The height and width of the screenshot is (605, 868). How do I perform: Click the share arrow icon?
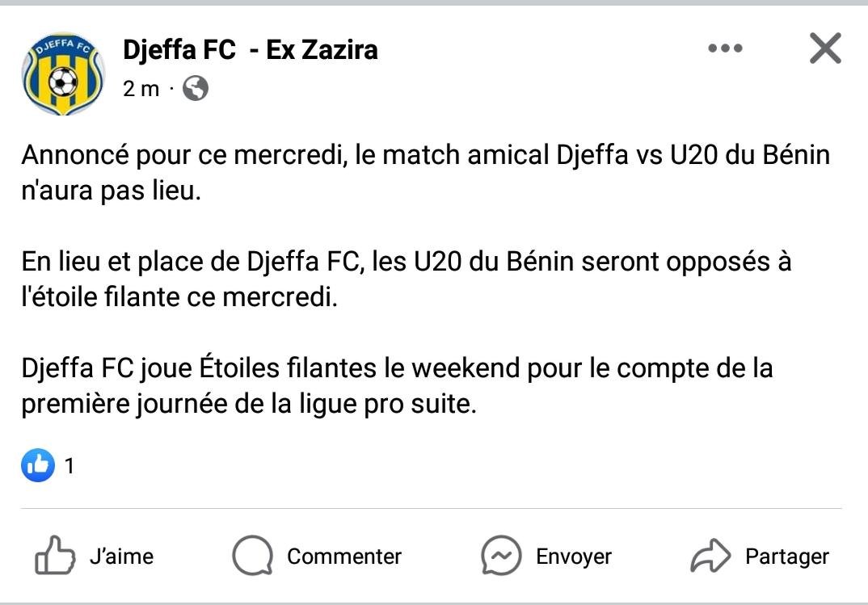[x=710, y=556]
